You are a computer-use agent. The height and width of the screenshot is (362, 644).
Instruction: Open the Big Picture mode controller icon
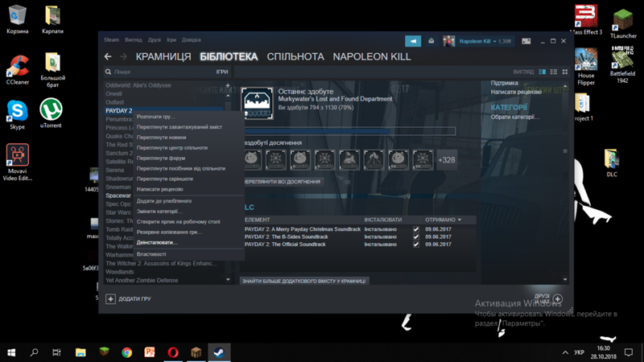526,41
